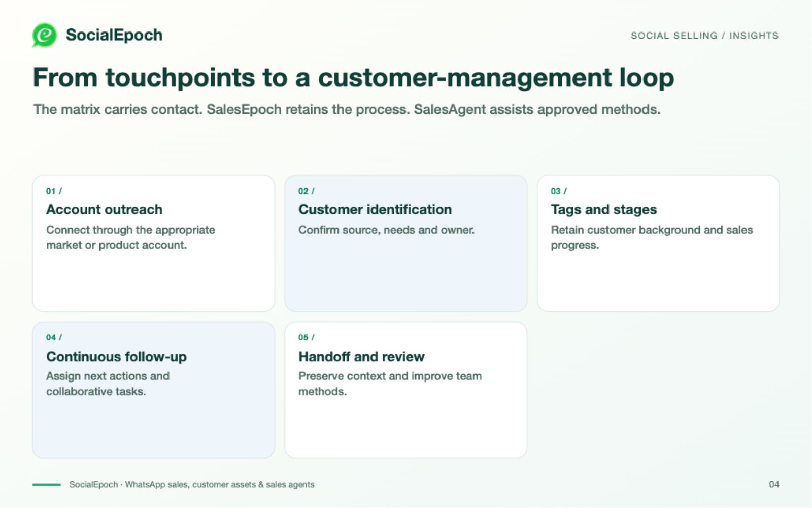Click 'Connect through the appropriate market' description
The height and width of the screenshot is (508, 812).
pos(130,237)
